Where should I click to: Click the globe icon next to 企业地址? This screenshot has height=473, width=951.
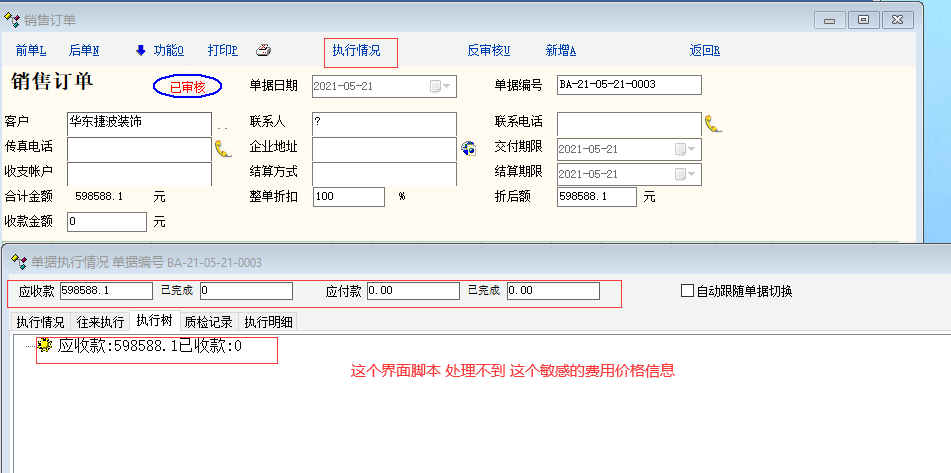coord(468,148)
